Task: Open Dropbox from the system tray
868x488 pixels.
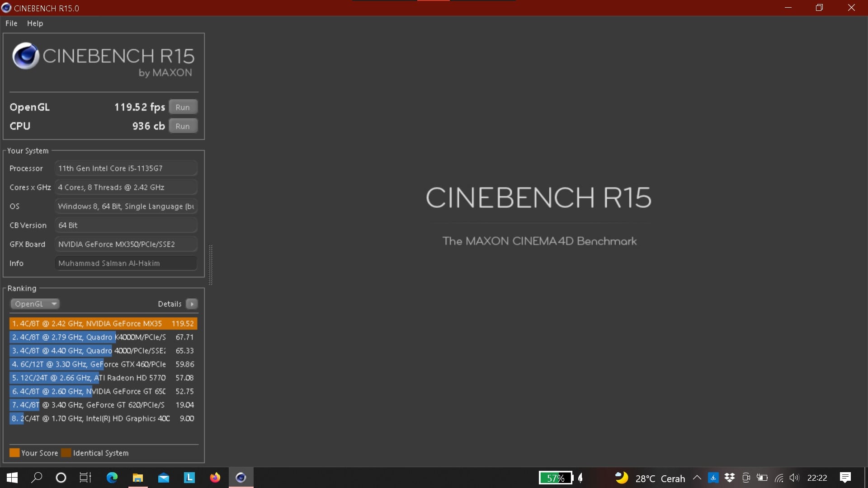Action: coord(730,478)
